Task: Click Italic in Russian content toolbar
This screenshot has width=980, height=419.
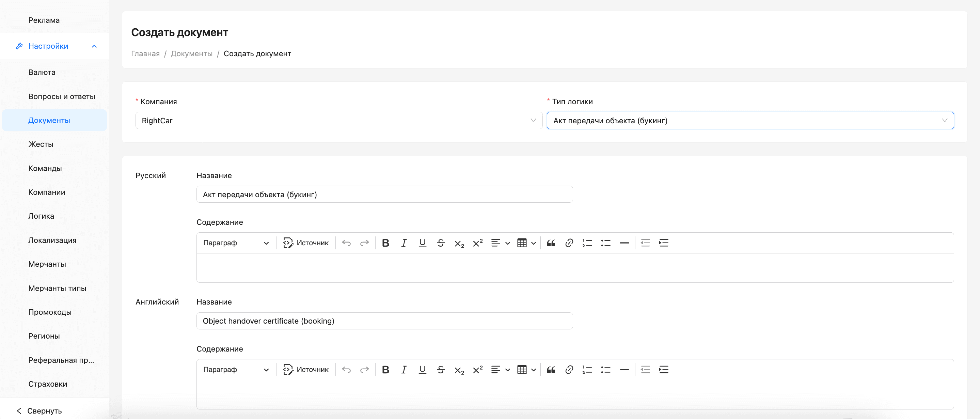Action: point(404,243)
